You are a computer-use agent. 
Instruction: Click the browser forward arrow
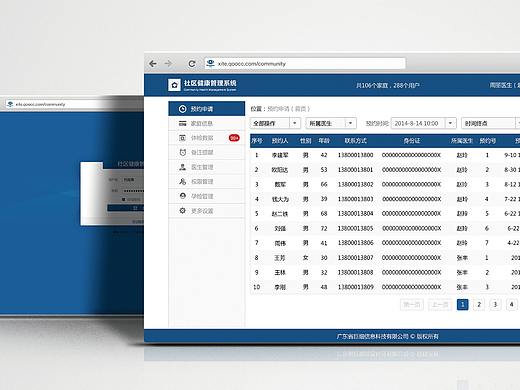coord(169,63)
